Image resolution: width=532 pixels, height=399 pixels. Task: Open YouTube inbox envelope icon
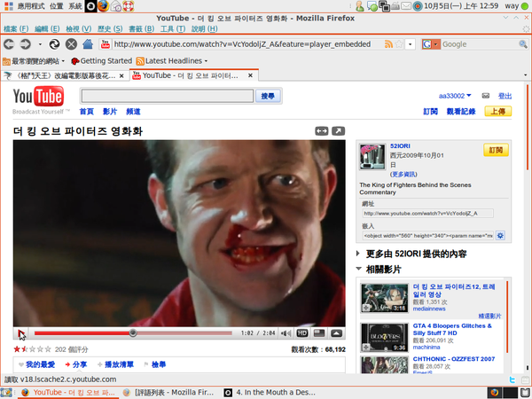[486, 96]
